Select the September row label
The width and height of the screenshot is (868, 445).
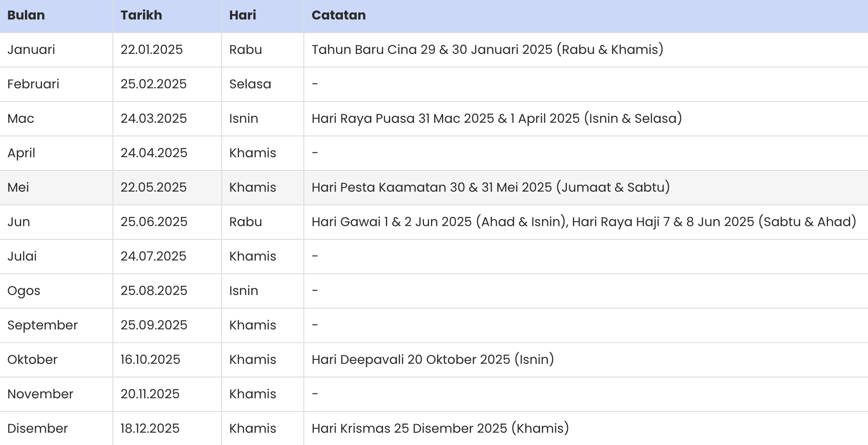43,325
